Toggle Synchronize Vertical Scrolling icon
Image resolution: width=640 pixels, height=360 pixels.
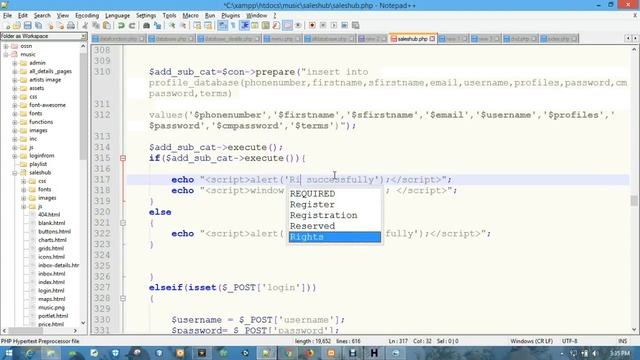[197, 26]
